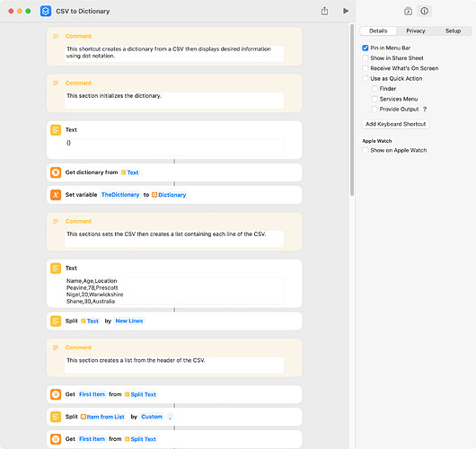Screen dimensions: 476x449
Task: Click the blue Shortcuts app icon beside title
Action: 46,12
